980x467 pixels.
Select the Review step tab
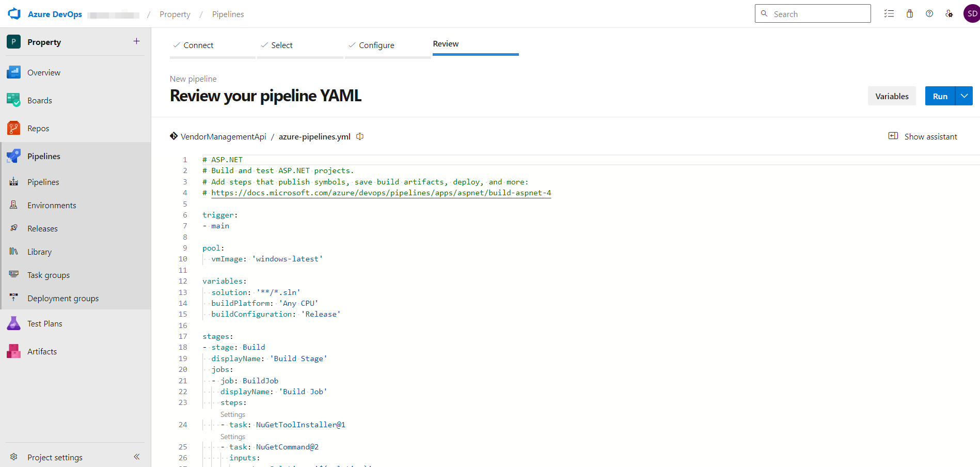476,44
